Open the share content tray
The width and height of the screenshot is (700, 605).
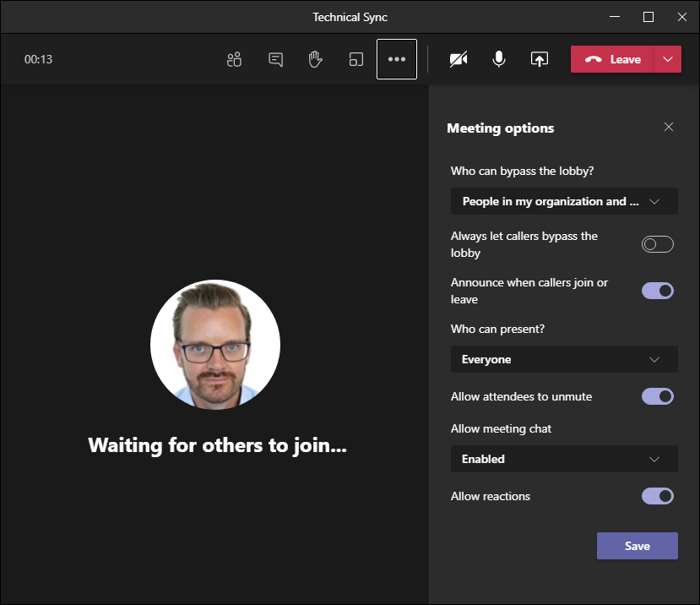tap(540, 59)
